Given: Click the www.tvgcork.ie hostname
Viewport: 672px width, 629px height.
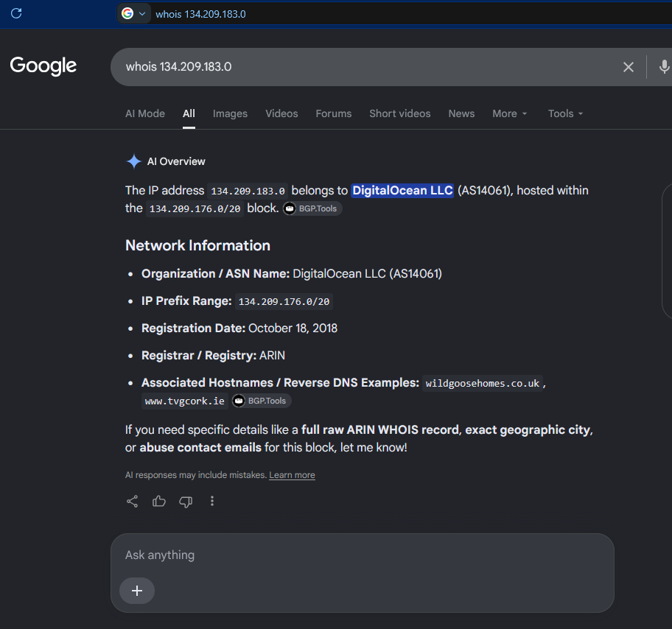Looking at the screenshot, I should [185, 401].
